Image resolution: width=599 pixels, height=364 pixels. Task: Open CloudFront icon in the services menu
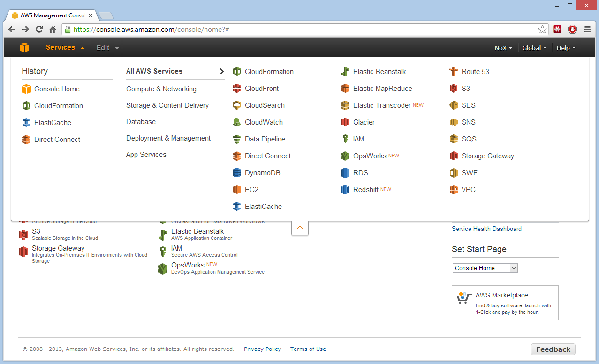(x=237, y=89)
